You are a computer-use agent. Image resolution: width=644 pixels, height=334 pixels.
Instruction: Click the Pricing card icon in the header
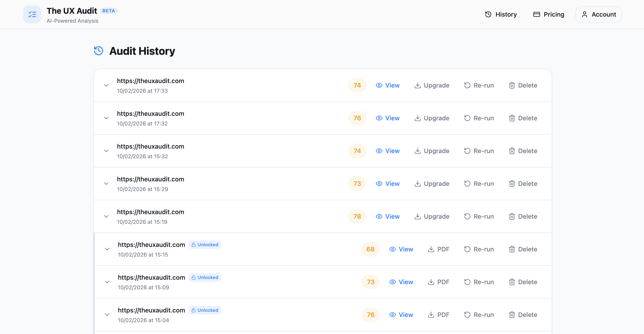[x=536, y=14]
